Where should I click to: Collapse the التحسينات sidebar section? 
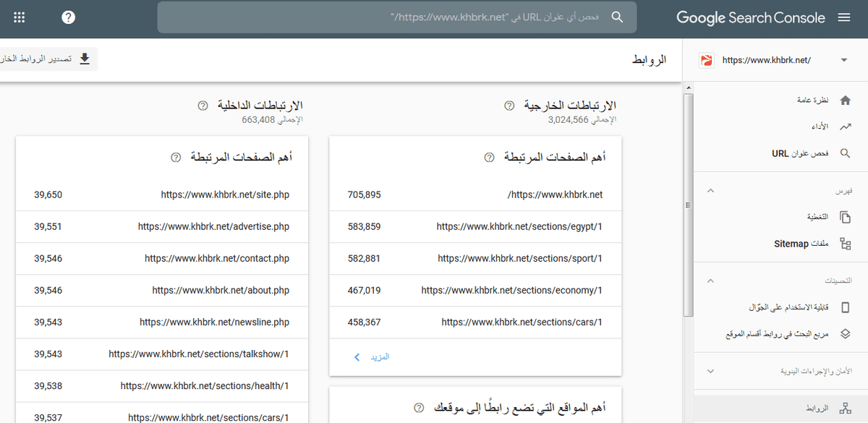(x=710, y=281)
